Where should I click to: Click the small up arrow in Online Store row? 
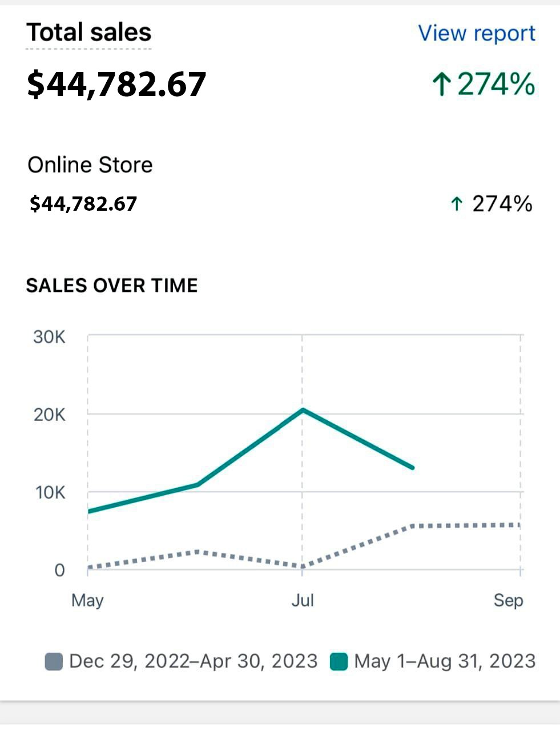point(456,204)
